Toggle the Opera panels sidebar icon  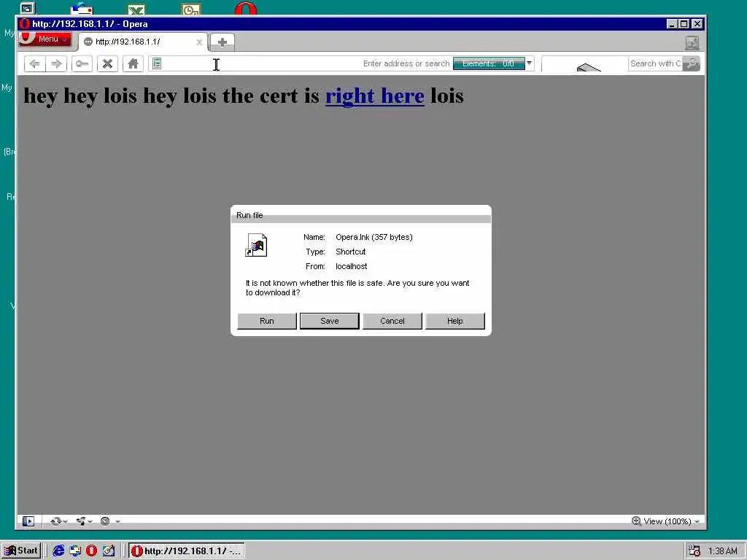28,521
